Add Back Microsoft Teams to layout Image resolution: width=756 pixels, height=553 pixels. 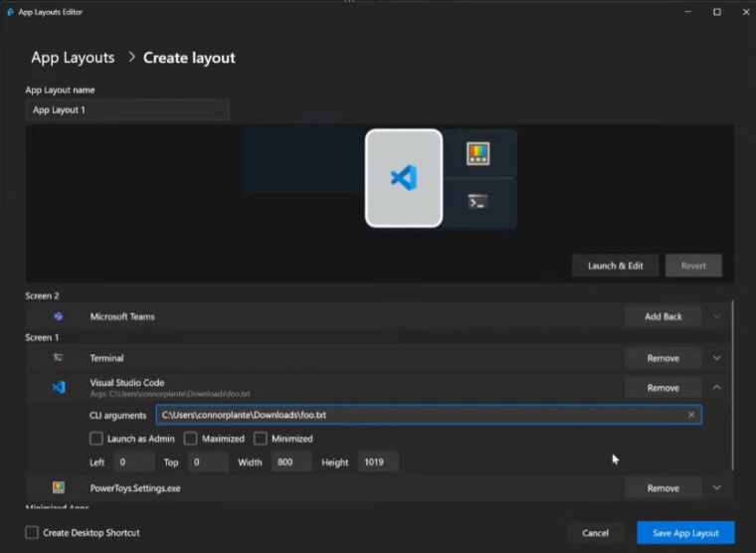pos(662,316)
